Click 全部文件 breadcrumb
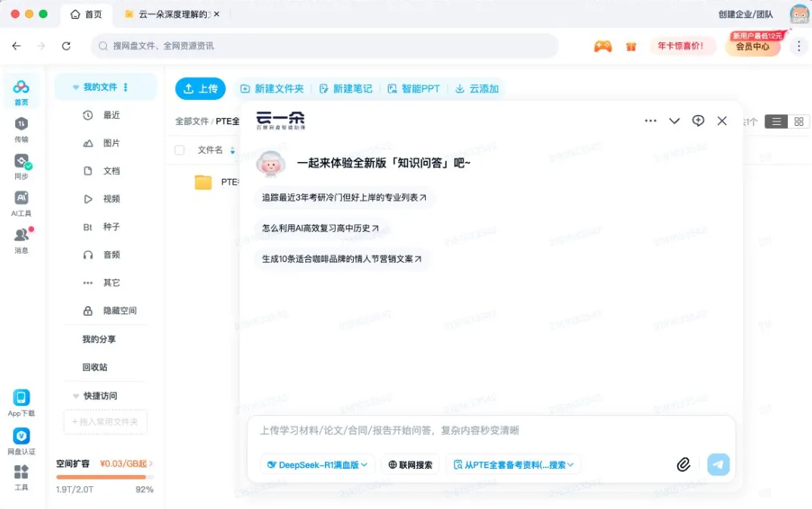The width and height of the screenshot is (812, 509). (x=192, y=121)
